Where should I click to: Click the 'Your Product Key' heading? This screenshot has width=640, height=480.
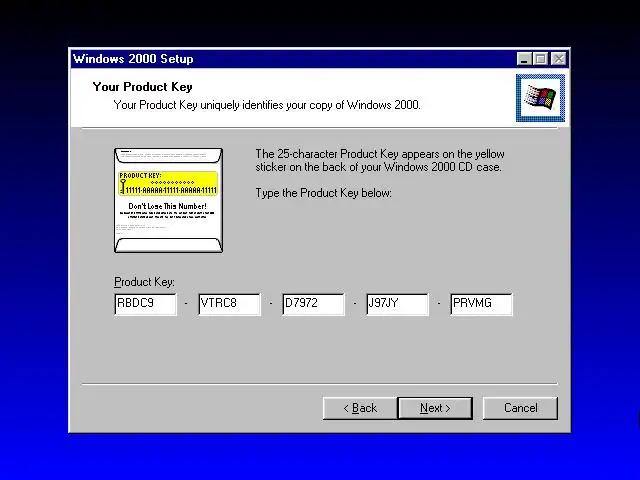coord(142,87)
